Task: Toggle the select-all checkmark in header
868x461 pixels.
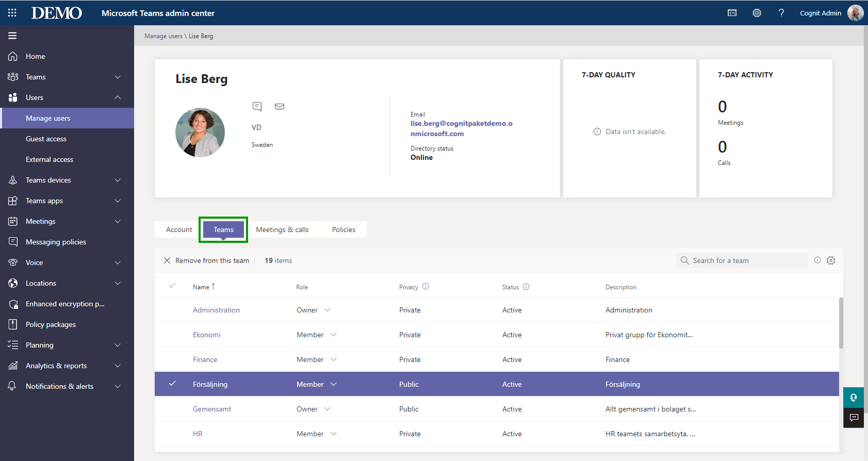Action: [x=172, y=286]
